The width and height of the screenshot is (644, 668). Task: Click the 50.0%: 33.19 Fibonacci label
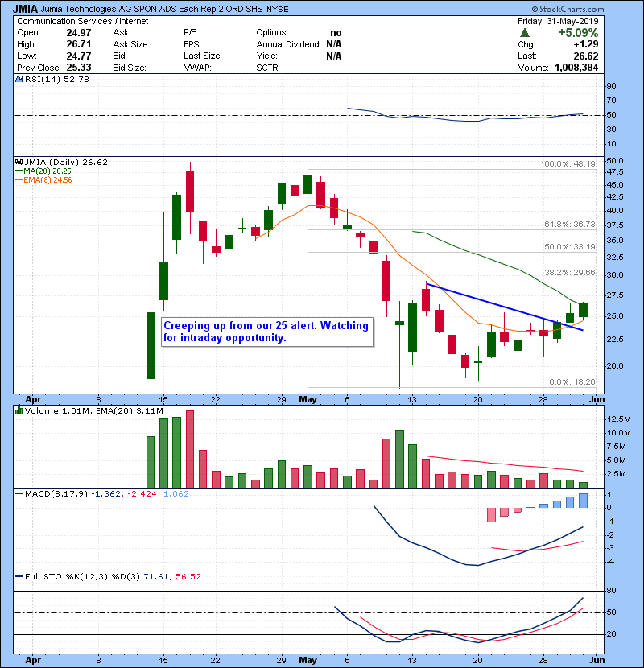click(569, 246)
